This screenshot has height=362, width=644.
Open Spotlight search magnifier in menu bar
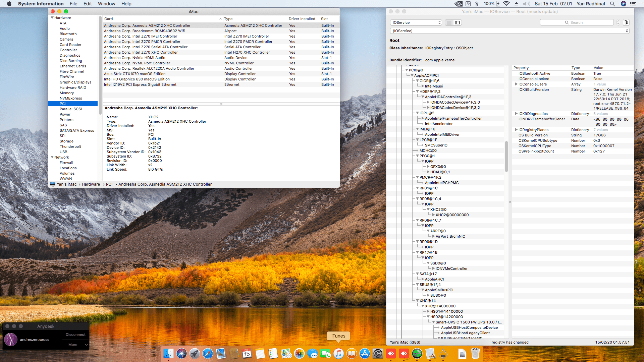612,4
